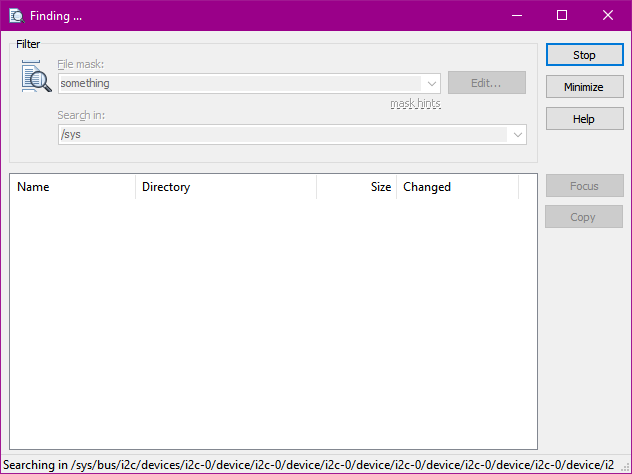
Task: Open the Search in dropdown list
Action: (x=518, y=134)
